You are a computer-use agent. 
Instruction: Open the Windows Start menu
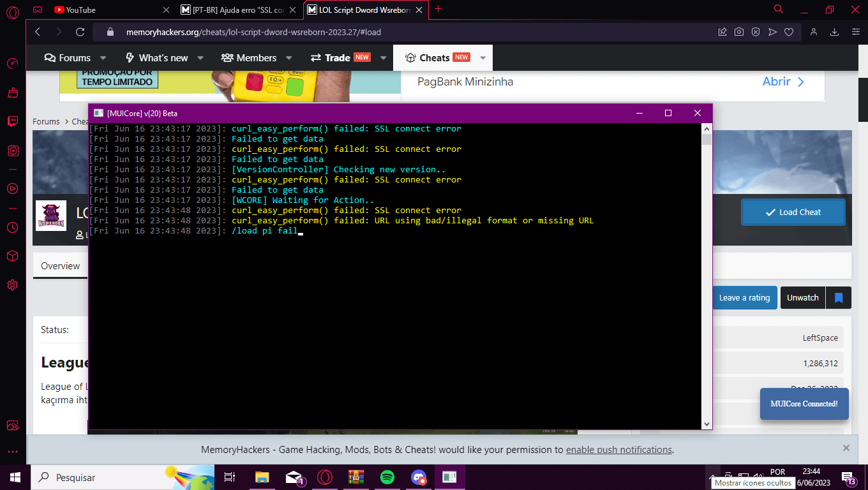pyautogui.click(x=15, y=477)
